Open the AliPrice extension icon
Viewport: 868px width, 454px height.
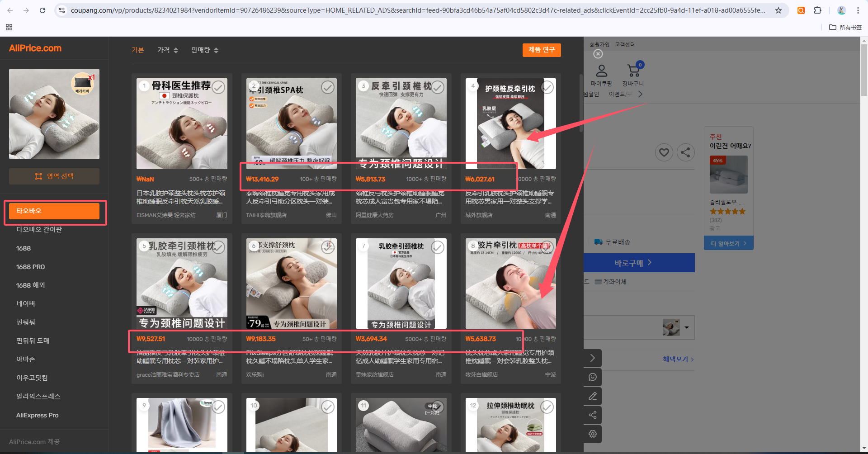(801, 10)
